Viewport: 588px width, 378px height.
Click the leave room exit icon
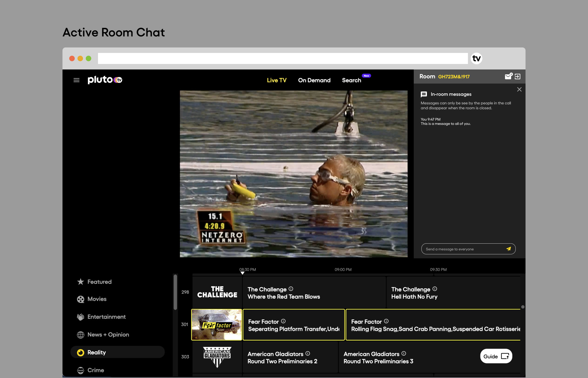[518, 77]
